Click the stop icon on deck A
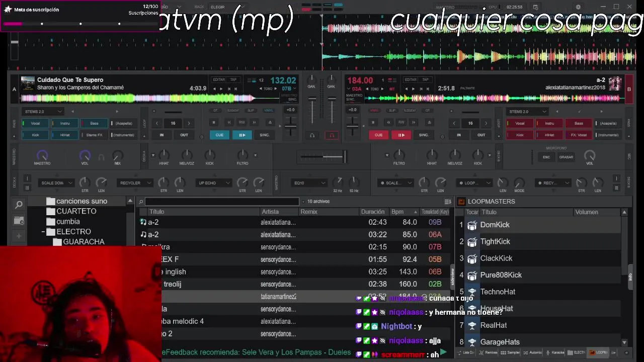The width and height of the screenshot is (644, 362). 214,122
